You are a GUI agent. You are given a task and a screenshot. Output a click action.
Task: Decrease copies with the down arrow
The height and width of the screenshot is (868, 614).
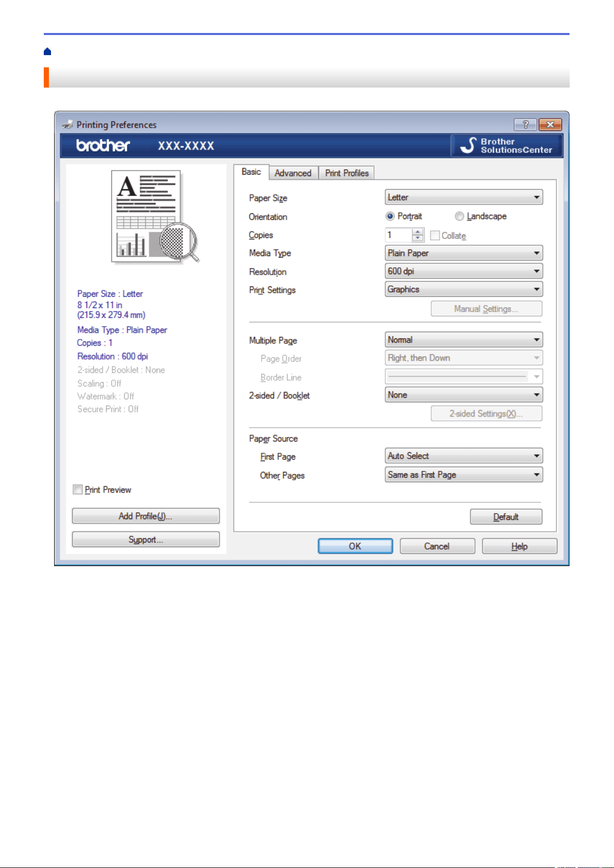tap(418, 238)
